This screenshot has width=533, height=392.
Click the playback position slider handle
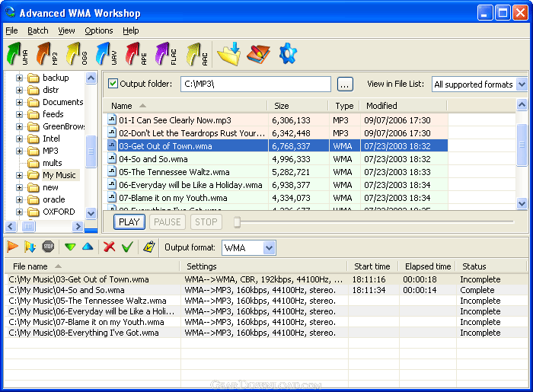238,222
